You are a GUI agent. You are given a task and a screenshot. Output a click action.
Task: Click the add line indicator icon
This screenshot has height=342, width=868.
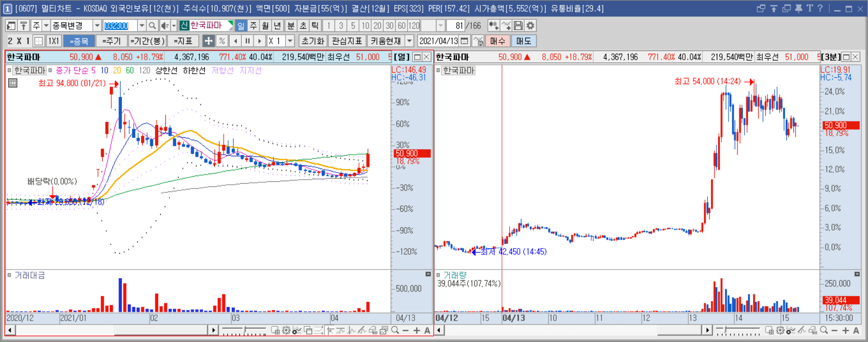coord(506,26)
